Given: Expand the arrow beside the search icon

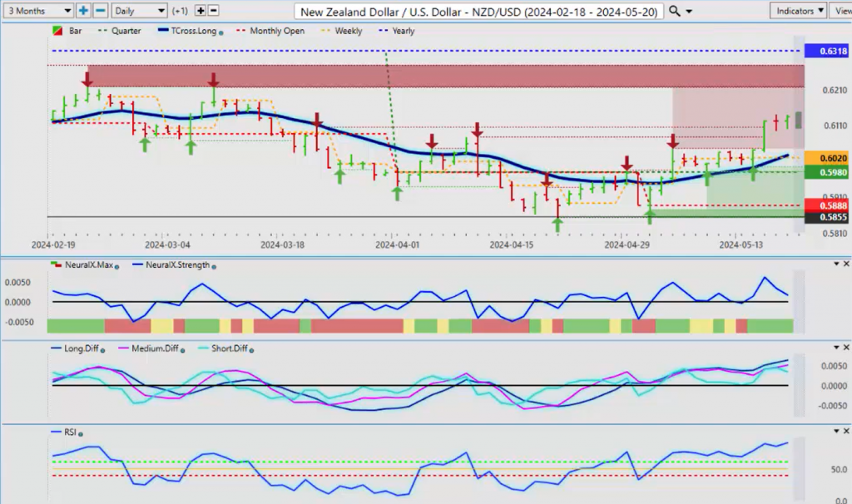Looking at the screenshot, I should pyautogui.click(x=691, y=11).
